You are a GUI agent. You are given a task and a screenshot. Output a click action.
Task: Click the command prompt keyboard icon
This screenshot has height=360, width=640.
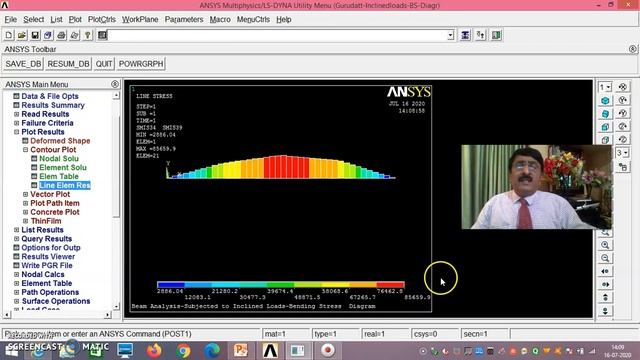102,35
